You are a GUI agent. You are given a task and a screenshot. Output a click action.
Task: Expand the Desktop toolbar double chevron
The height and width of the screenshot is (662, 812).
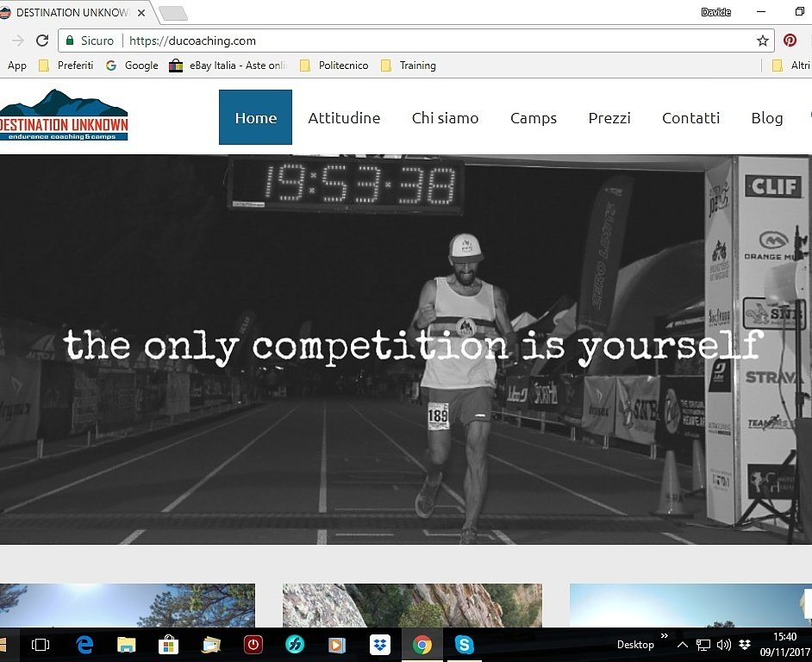(x=665, y=635)
